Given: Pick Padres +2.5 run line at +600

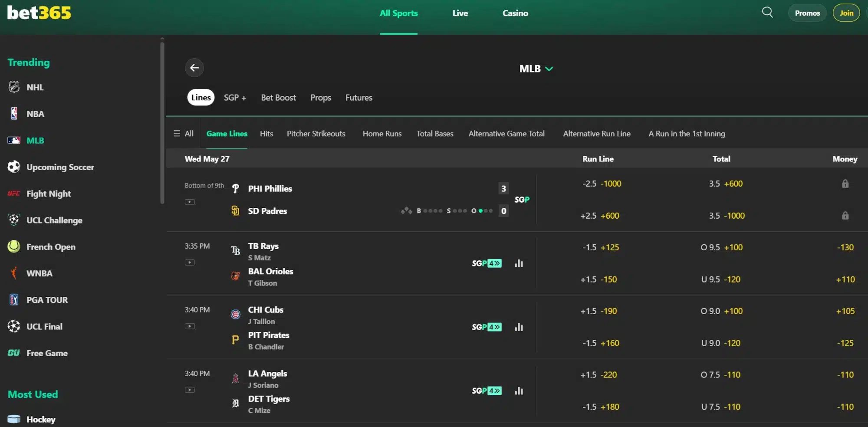Looking at the screenshot, I should click(600, 216).
